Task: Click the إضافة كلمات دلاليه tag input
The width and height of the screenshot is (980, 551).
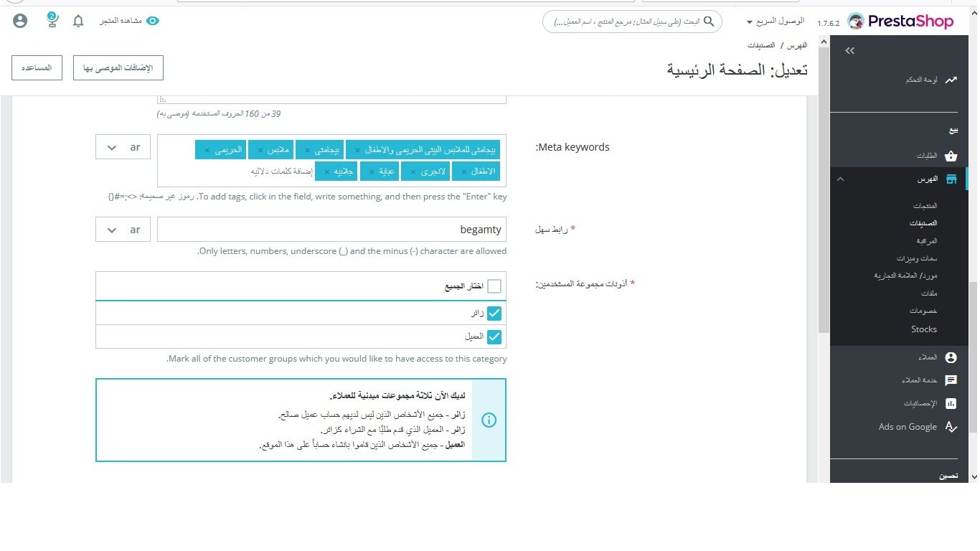Action: [282, 172]
